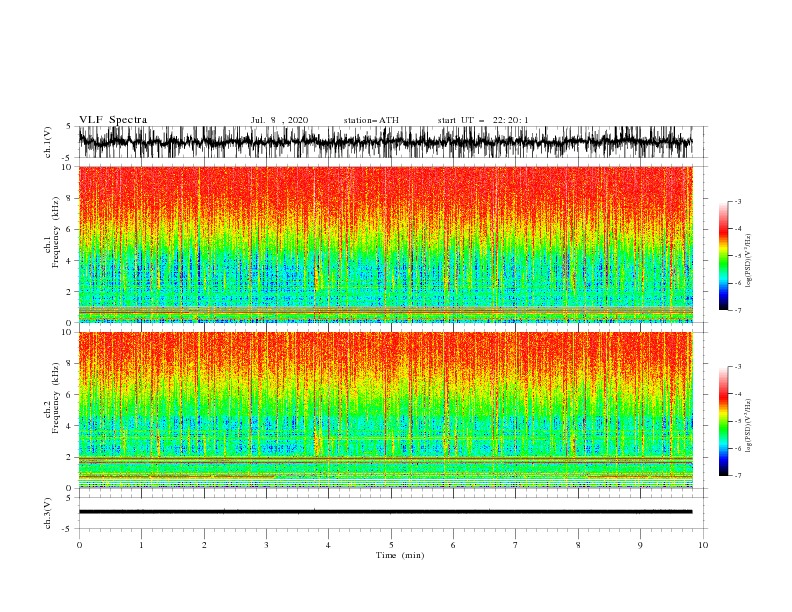Screen dimensions: 792x612
Task: Click the time axis tick label "4"
Action: click(x=328, y=545)
